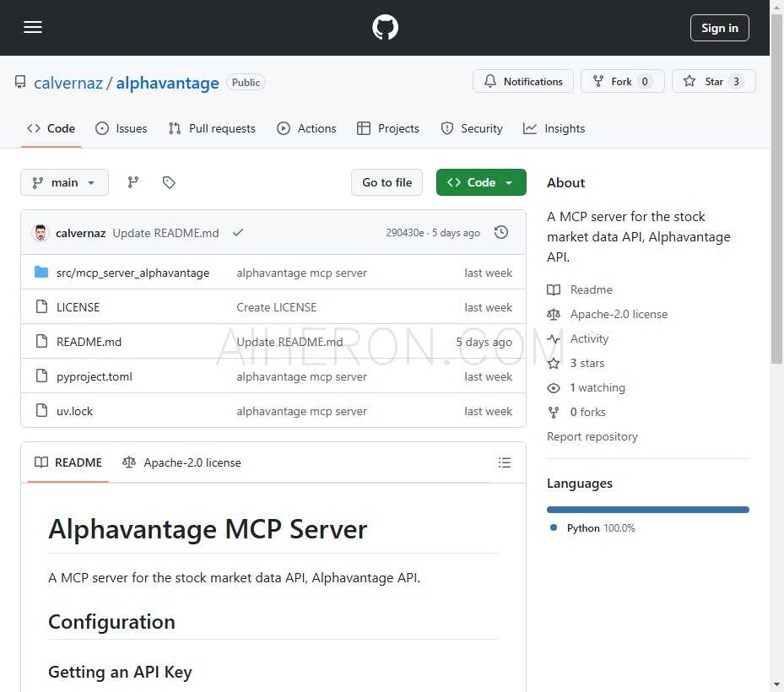Click the Alphavantage MCP Server heading
The width and height of the screenshot is (784, 692).
[x=208, y=529]
